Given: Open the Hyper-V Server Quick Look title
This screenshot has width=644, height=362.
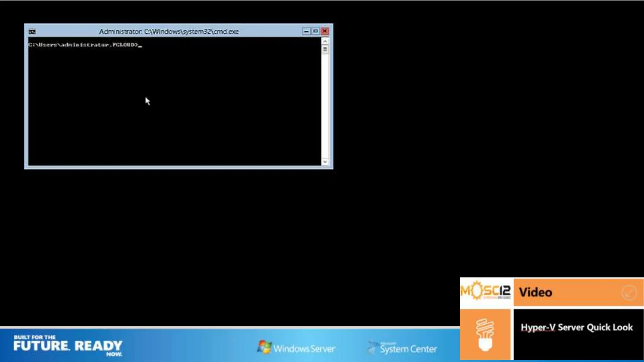Looking at the screenshot, I should pyautogui.click(x=576, y=327).
